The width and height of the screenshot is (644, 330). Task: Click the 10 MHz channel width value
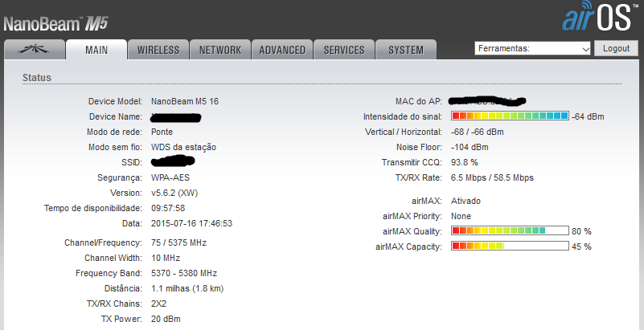tap(166, 258)
